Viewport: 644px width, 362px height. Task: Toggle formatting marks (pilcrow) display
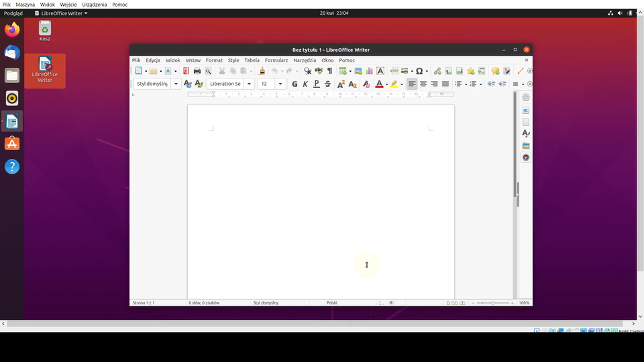click(329, 71)
